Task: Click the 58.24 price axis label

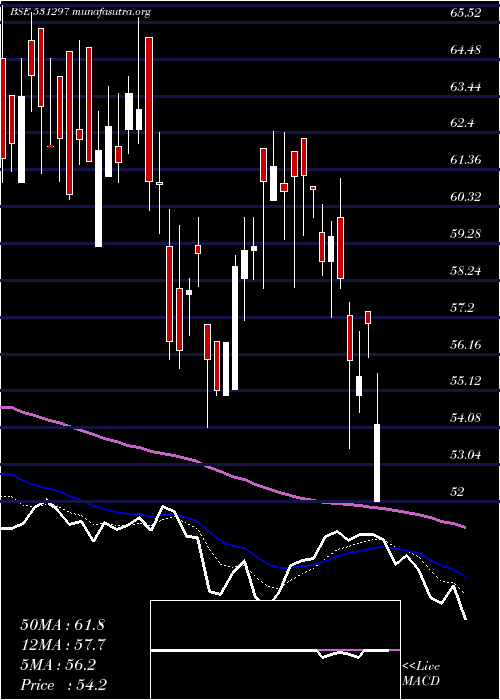Action: click(465, 270)
